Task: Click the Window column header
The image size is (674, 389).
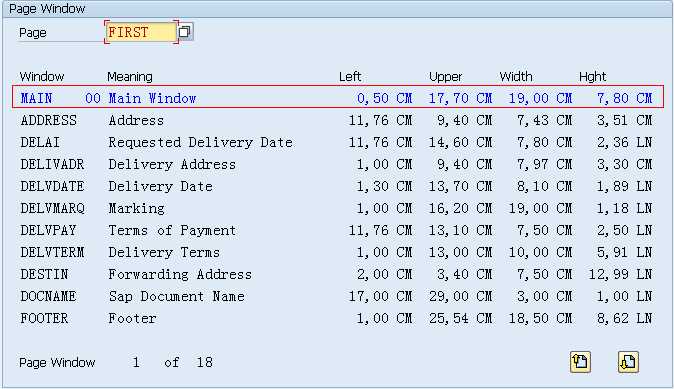Action: tap(42, 77)
